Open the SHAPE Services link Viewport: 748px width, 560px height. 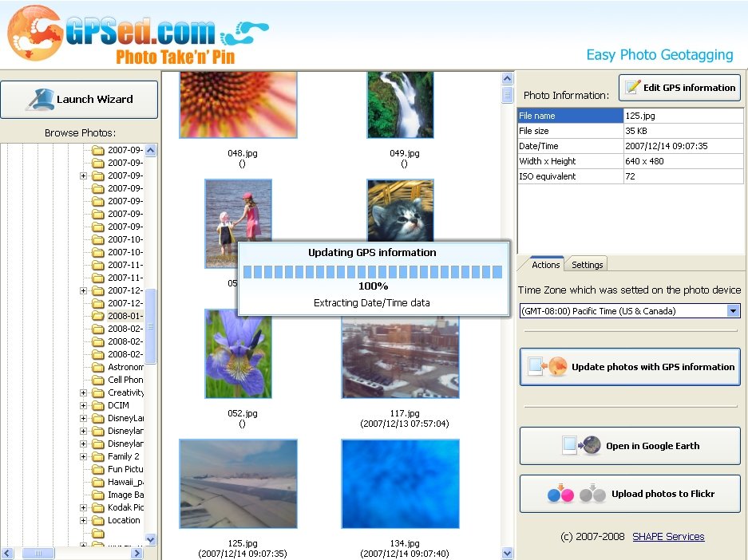tap(668, 537)
